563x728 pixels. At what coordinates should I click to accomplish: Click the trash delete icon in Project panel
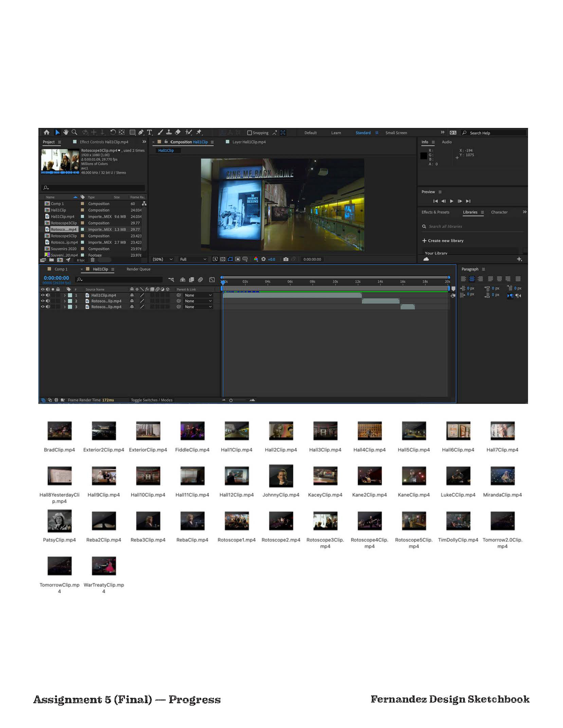(x=92, y=260)
